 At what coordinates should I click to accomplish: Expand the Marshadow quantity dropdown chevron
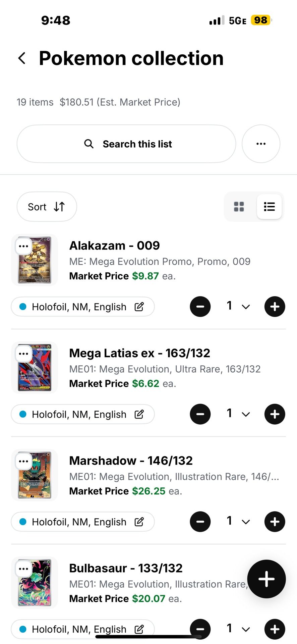pos(246,522)
